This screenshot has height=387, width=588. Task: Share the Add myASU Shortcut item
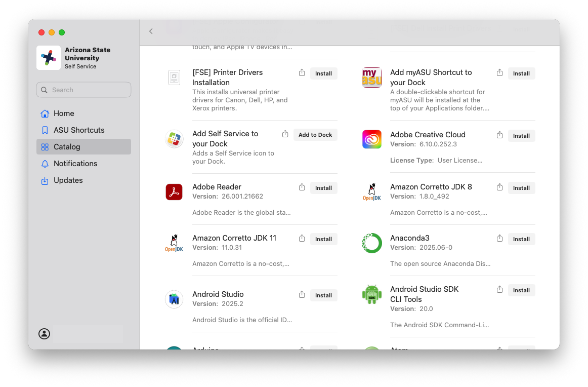coord(499,73)
